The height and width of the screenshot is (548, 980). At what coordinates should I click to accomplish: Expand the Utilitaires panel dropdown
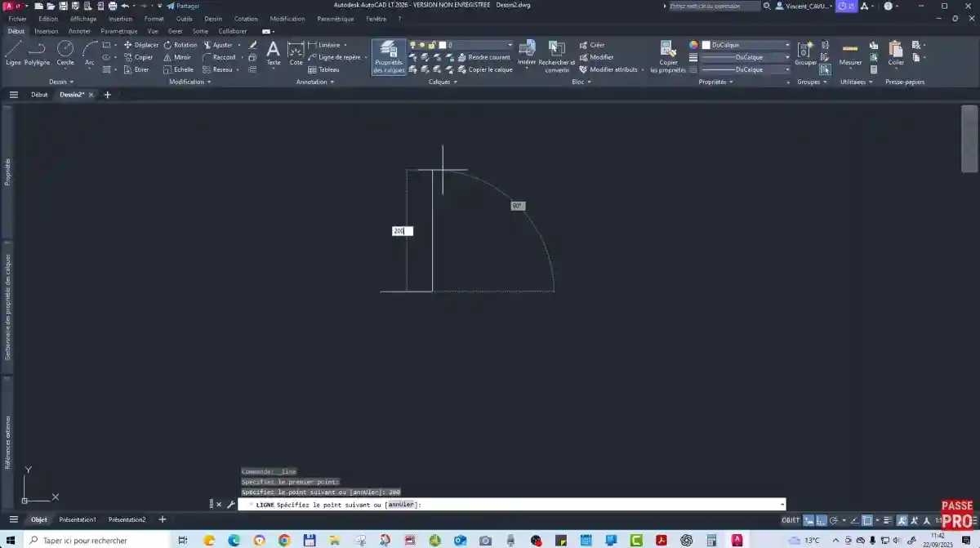[856, 82]
